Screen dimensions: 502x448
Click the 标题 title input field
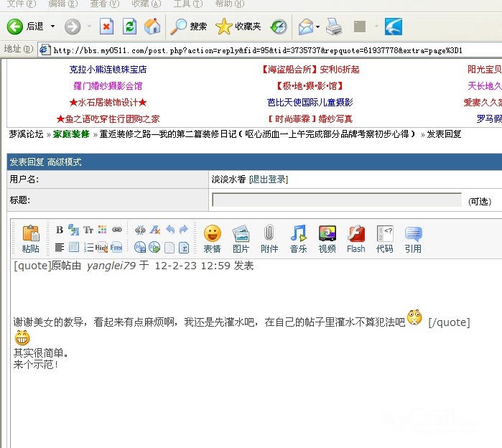[337, 200]
